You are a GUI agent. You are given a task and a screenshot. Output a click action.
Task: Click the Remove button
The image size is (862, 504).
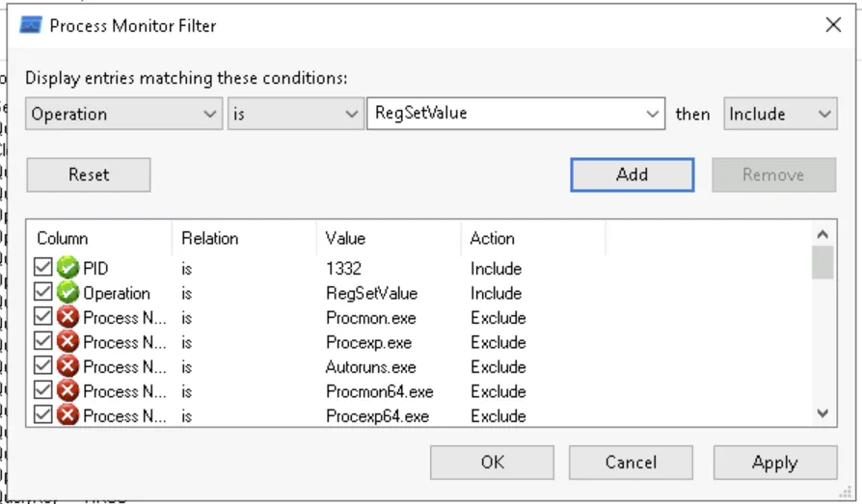(774, 174)
